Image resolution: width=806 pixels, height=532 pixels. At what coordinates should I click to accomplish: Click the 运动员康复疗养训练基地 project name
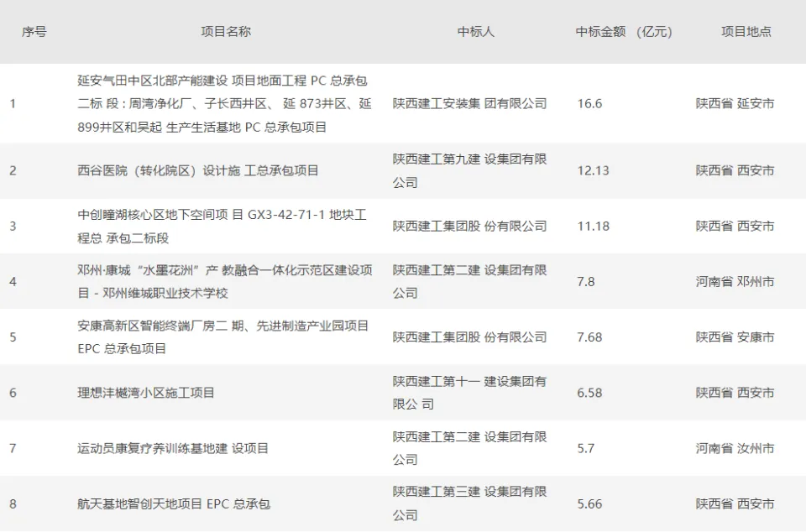(x=173, y=448)
